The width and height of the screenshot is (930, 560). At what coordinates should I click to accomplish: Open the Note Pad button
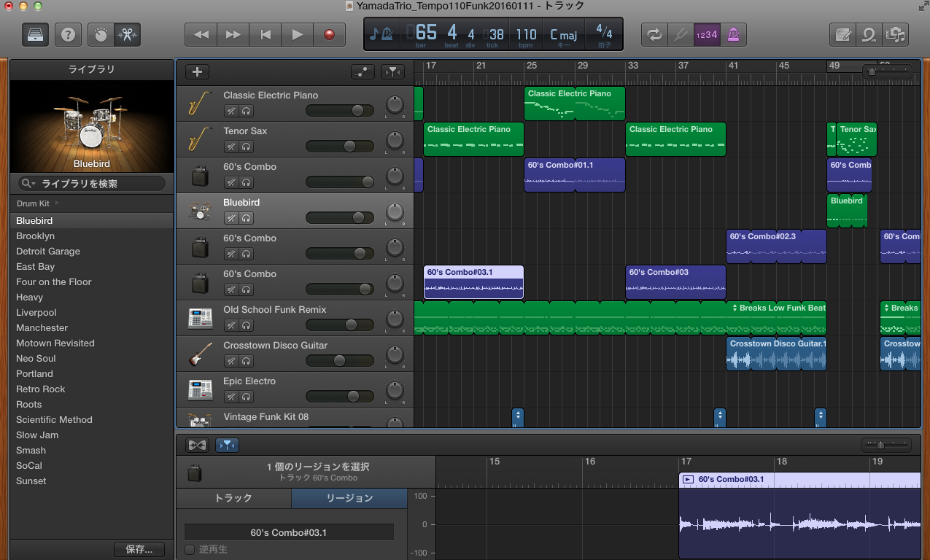pyautogui.click(x=843, y=34)
